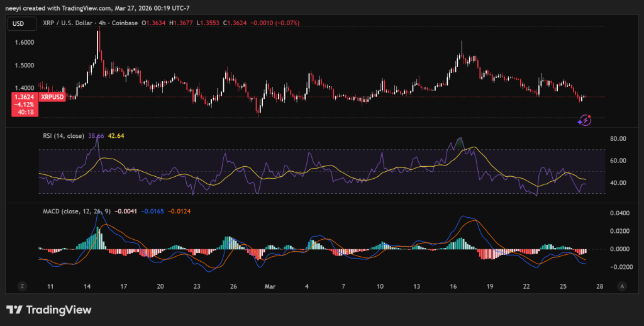Click the current price 1.3624 axis label
Image resolution: width=644 pixels, height=326 pixels.
coord(25,98)
